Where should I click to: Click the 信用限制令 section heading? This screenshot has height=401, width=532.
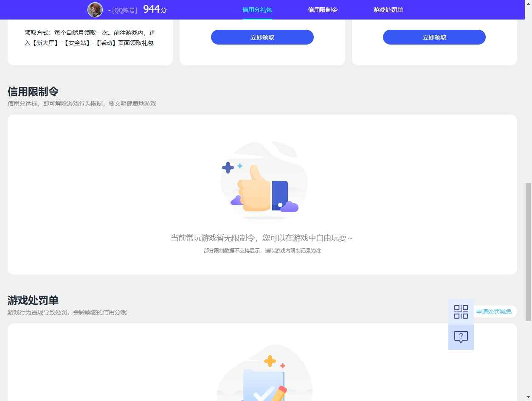click(33, 91)
